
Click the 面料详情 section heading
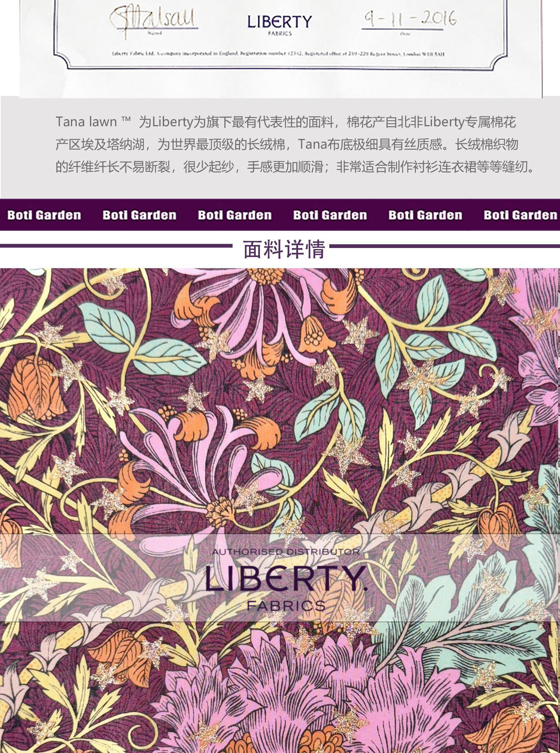point(284,249)
